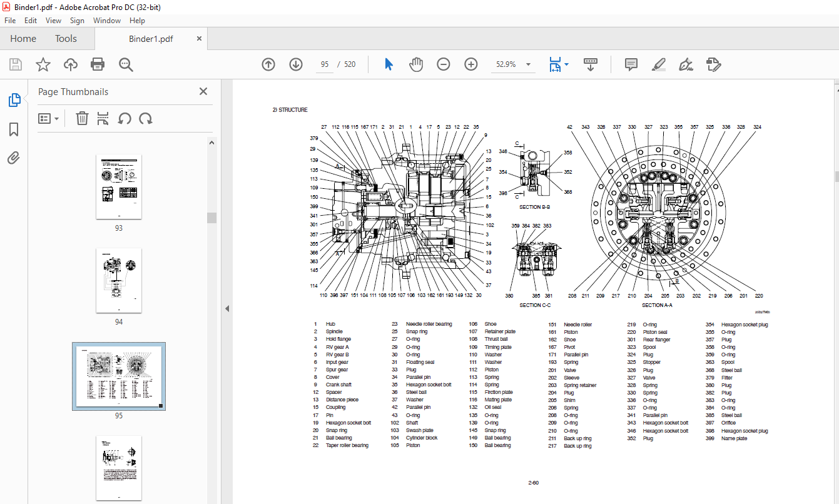Choose the Selection arrow tool
The width and height of the screenshot is (839, 504).
pyautogui.click(x=389, y=64)
